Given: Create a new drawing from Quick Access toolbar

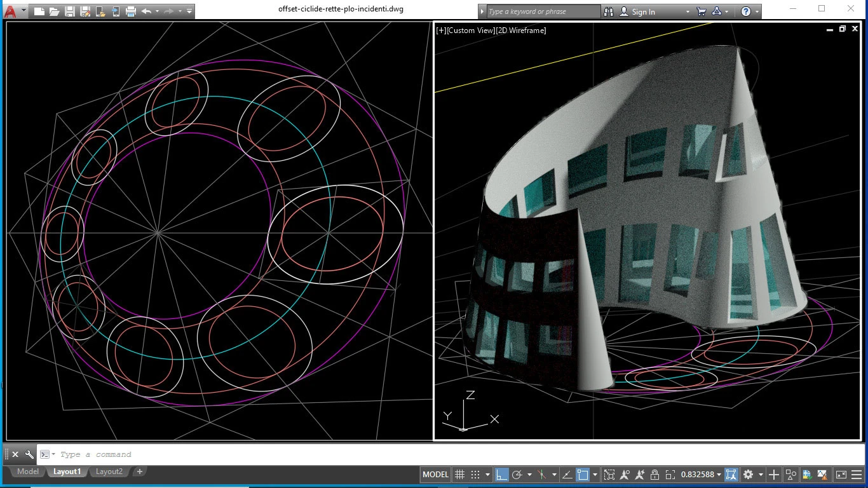Looking at the screenshot, I should click(x=39, y=11).
